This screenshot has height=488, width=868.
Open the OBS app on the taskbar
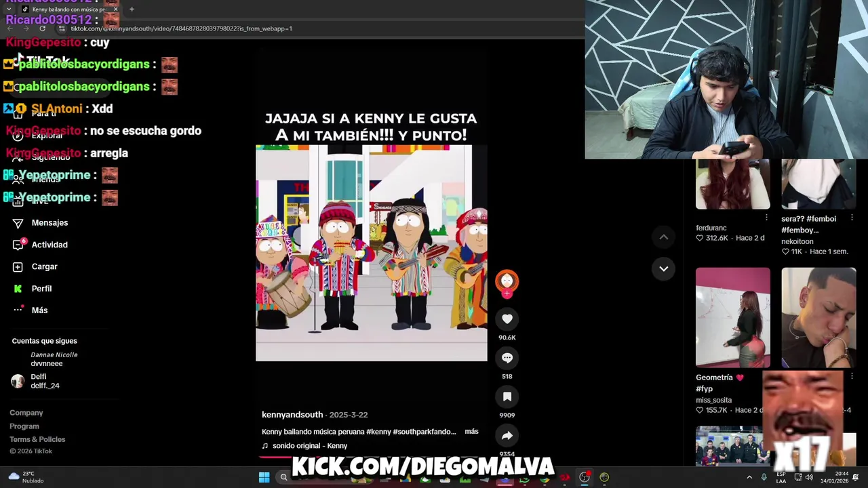coord(585,477)
